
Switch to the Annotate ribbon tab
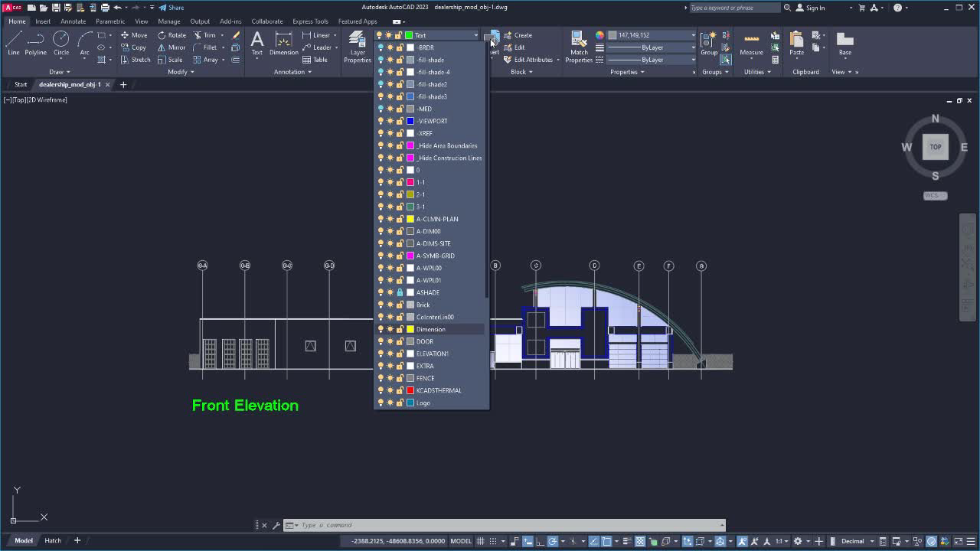[x=73, y=21]
